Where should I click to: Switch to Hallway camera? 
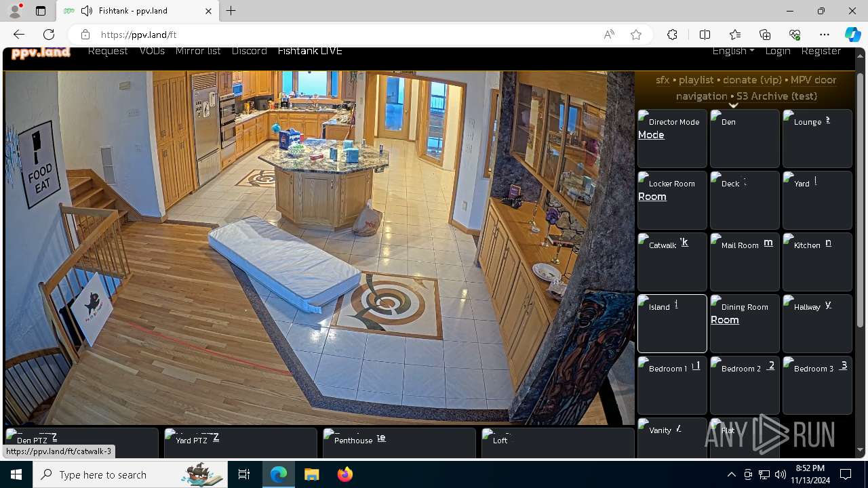click(x=817, y=323)
